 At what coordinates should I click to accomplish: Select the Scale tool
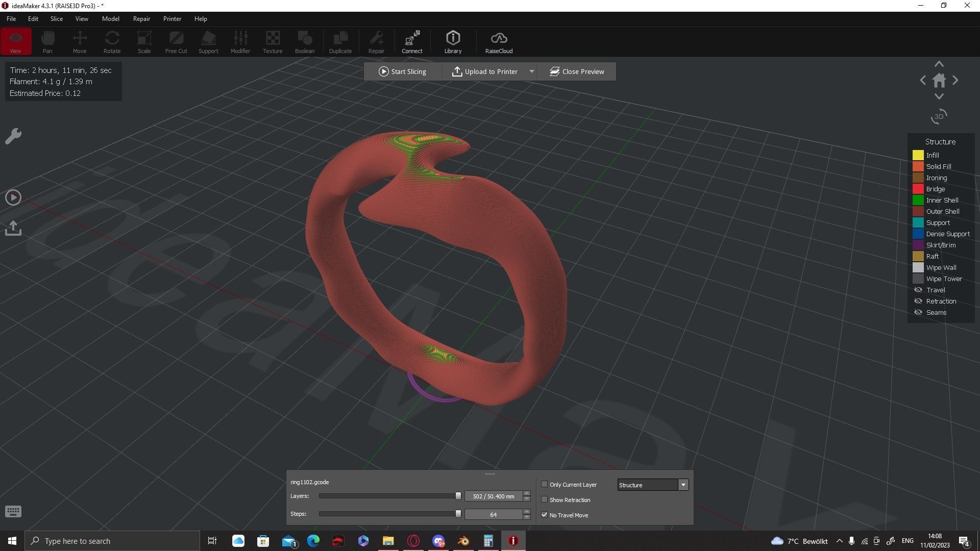coord(144,41)
